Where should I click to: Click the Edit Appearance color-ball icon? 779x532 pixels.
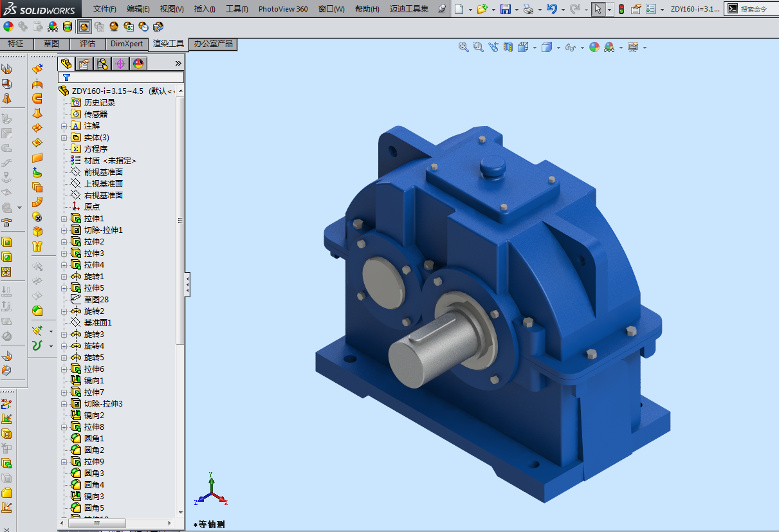[8, 26]
